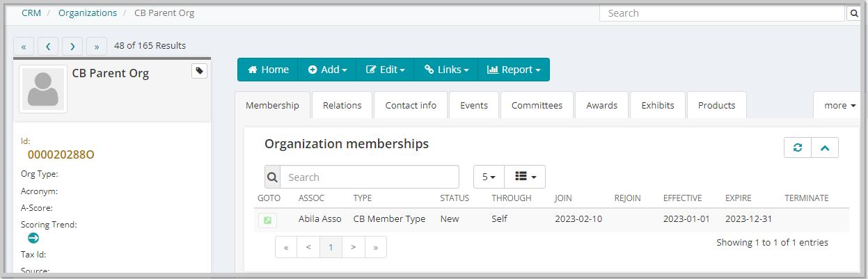Go to previous page of memberships table
Viewport: 868px width, 279px height.
[x=308, y=247]
